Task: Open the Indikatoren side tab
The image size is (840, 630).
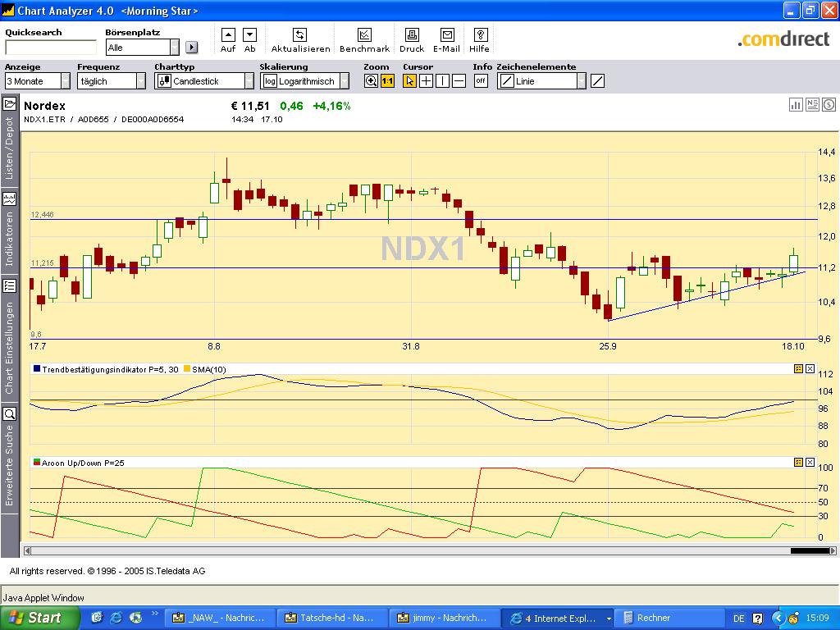Action: [9, 231]
